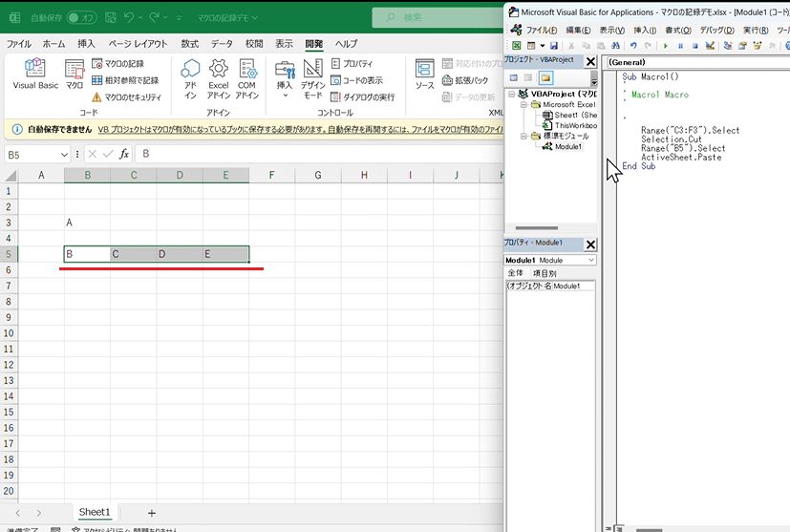790x532 pixels.
Task: Select the 項目別 properties tab
Action: pos(544,273)
